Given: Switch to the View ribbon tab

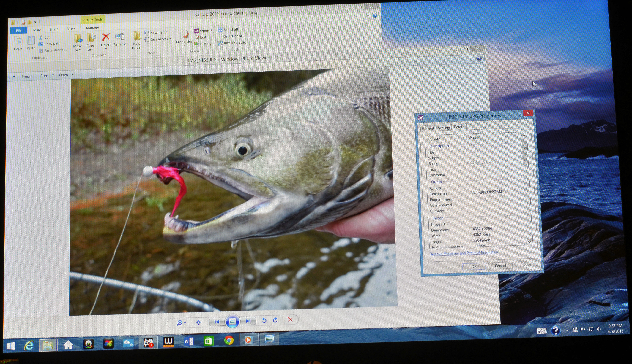Looking at the screenshot, I should (x=71, y=28).
